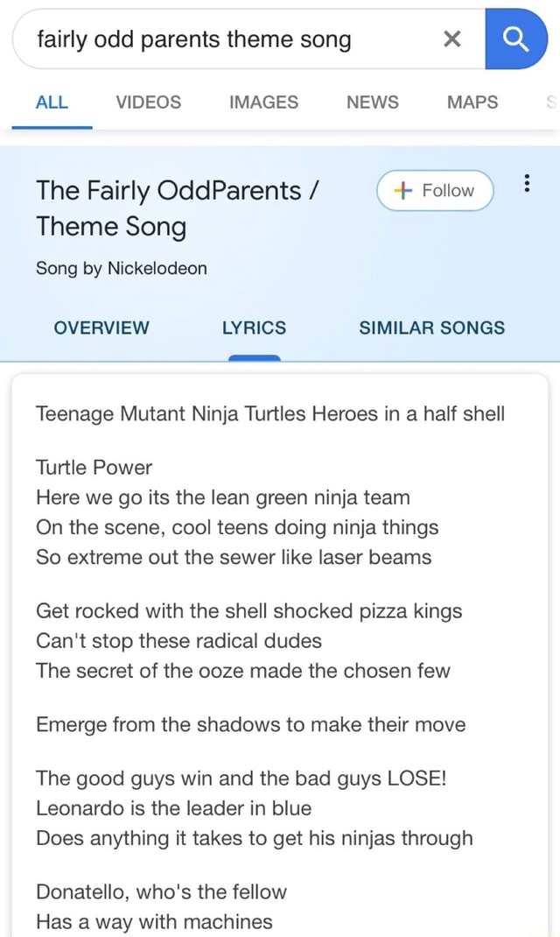Image resolution: width=560 pixels, height=937 pixels.
Task: View SIMILAR SONGS for this theme
Action: [x=431, y=328]
